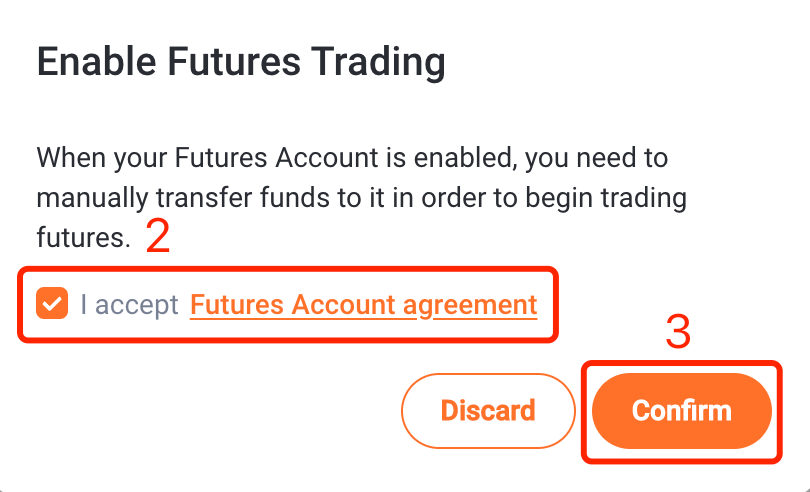This screenshot has height=492, width=810.
Task: Click the red number 2 annotation
Action: pos(158,236)
